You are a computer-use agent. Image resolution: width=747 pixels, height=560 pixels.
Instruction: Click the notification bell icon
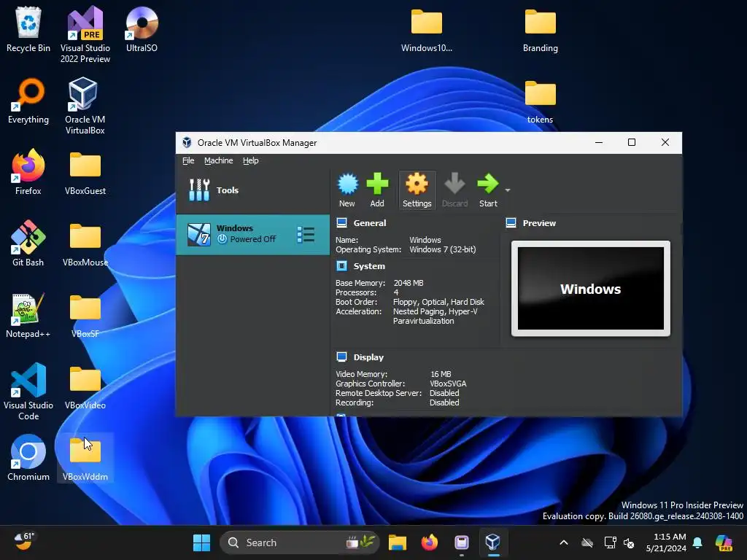coord(697,542)
